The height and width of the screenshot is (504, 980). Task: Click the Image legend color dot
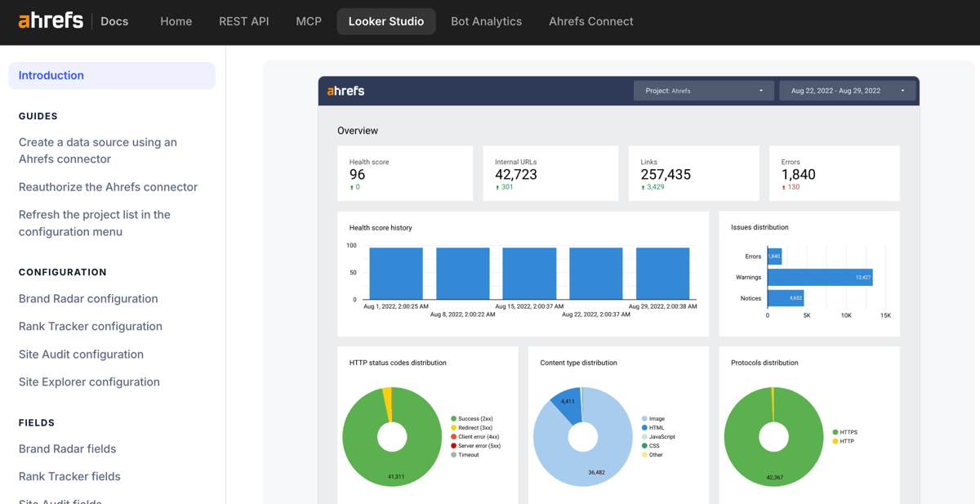pos(644,419)
